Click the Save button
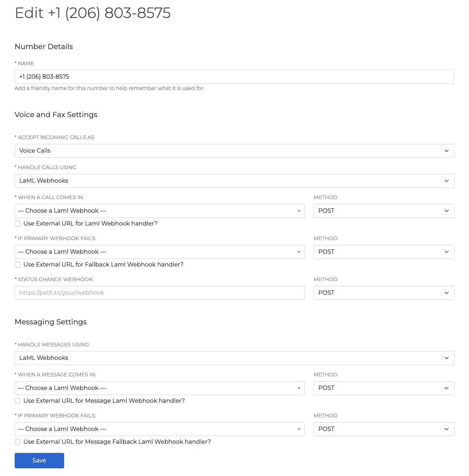Screen dimensions: 469x476 pyautogui.click(x=39, y=460)
